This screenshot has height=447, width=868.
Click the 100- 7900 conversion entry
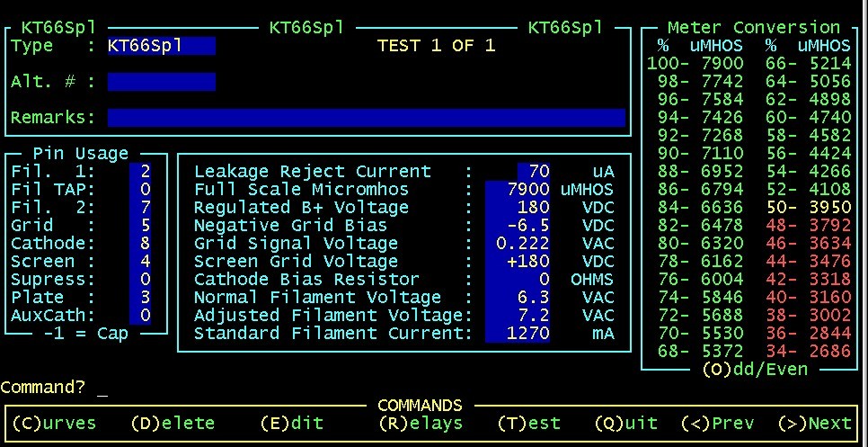pyautogui.click(x=695, y=63)
